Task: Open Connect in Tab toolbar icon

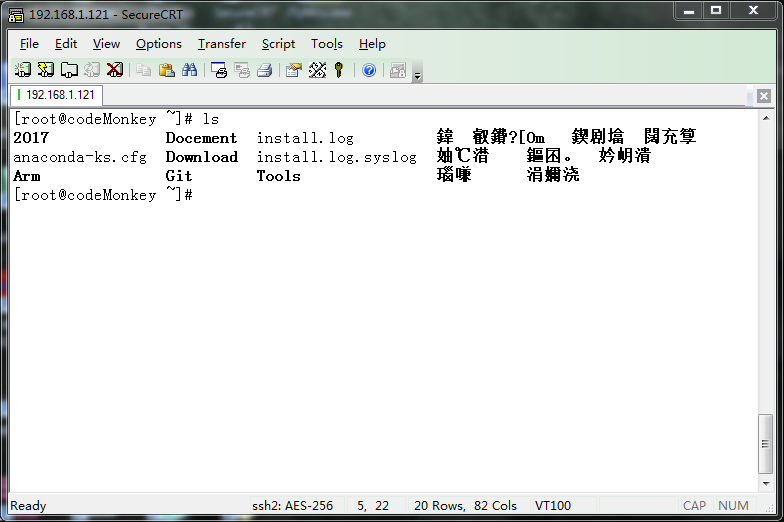Action: point(69,70)
